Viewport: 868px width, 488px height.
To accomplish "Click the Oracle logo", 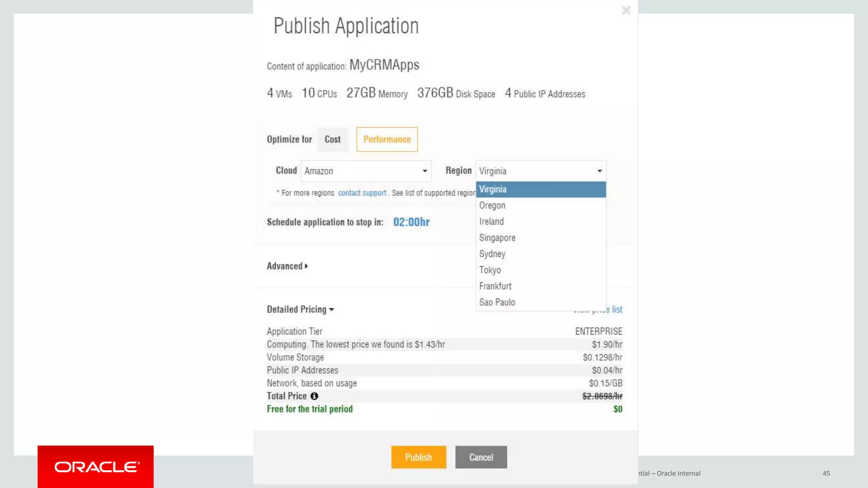I will click(96, 467).
